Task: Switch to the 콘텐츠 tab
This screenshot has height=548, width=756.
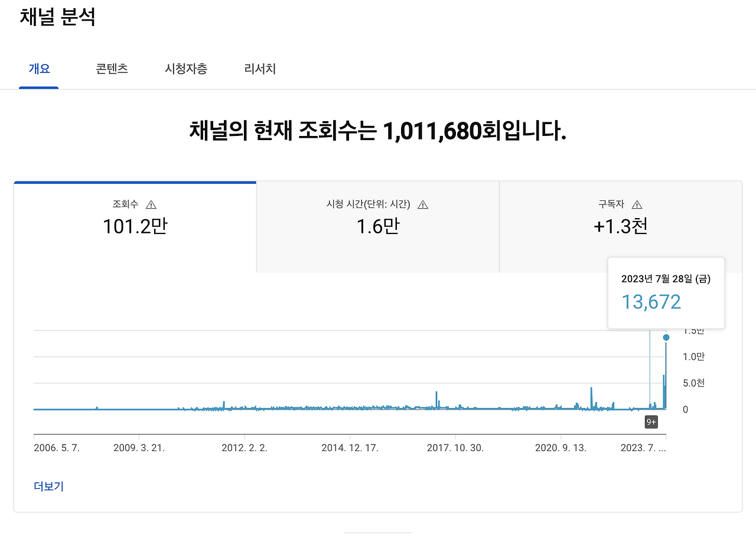Action: 112,69
